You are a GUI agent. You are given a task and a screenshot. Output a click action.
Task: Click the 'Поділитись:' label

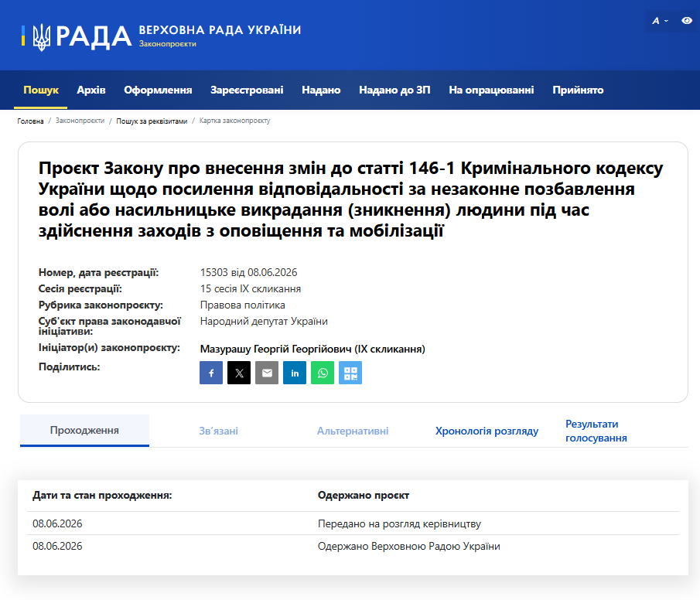[69, 367]
